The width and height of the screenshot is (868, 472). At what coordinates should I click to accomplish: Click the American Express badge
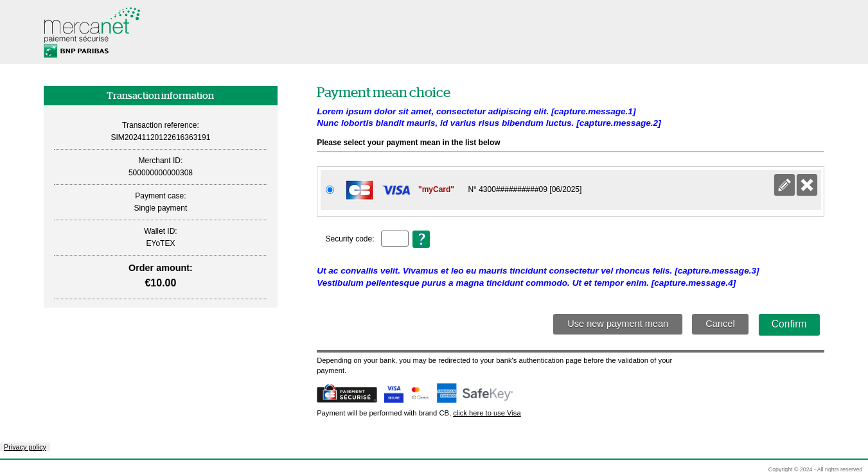(x=447, y=393)
